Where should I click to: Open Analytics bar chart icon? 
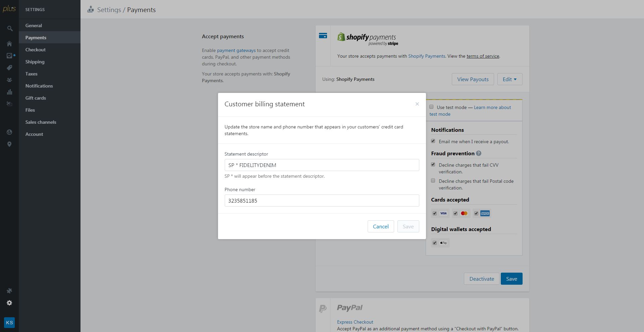pyautogui.click(x=9, y=92)
